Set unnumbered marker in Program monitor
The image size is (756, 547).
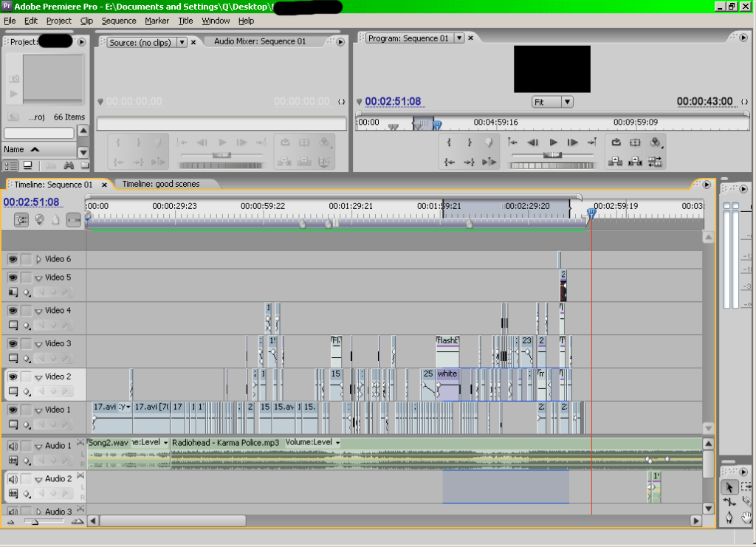point(489,142)
